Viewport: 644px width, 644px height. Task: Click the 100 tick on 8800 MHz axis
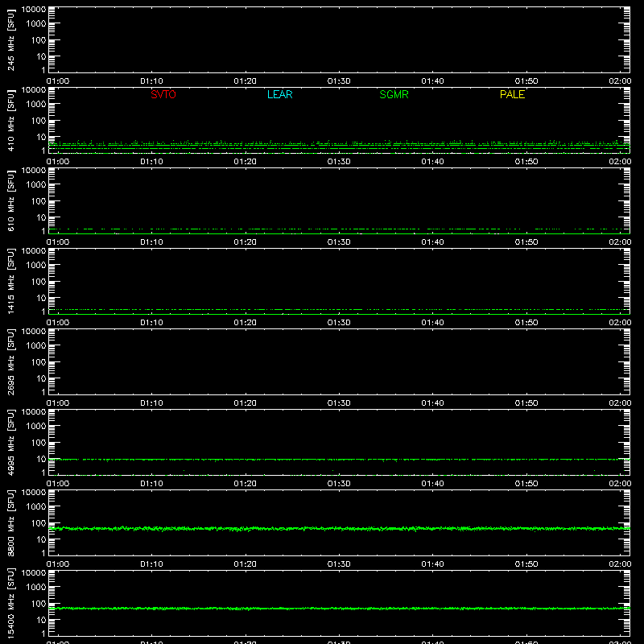click(x=39, y=523)
